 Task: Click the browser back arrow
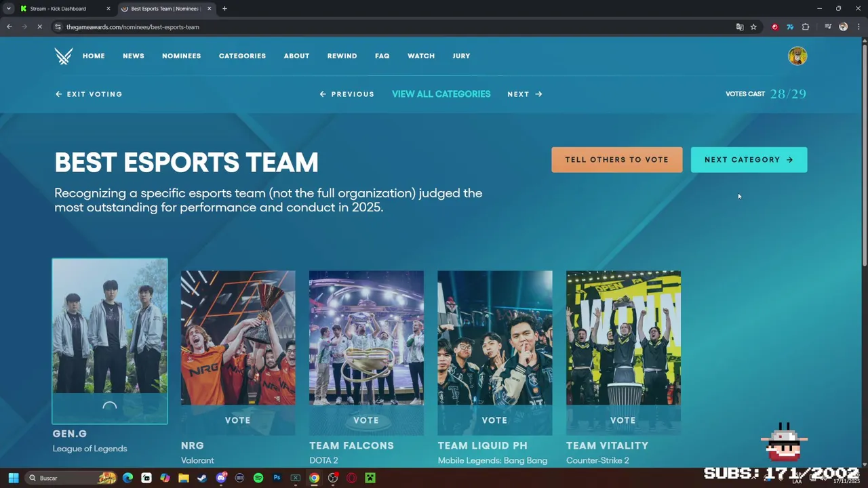9,27
